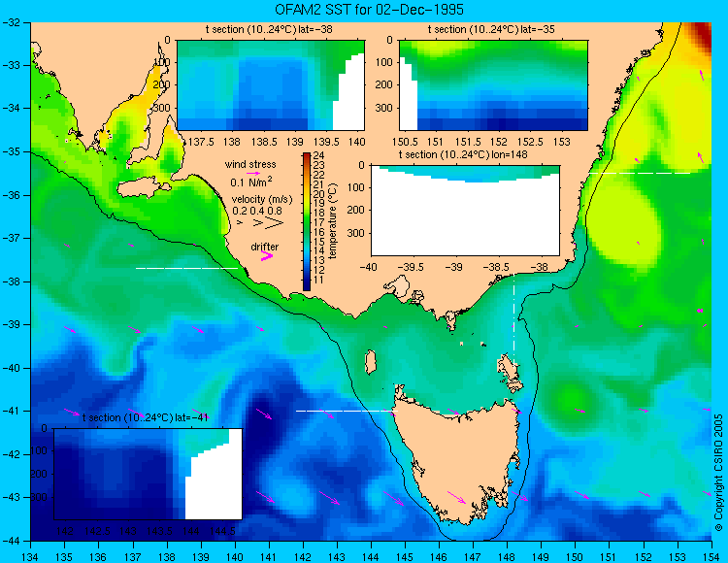This screenshot has width=728, height=563.
Task: Click the 'velocity (m/s)' legend label
Action: [x=262, y=200]
